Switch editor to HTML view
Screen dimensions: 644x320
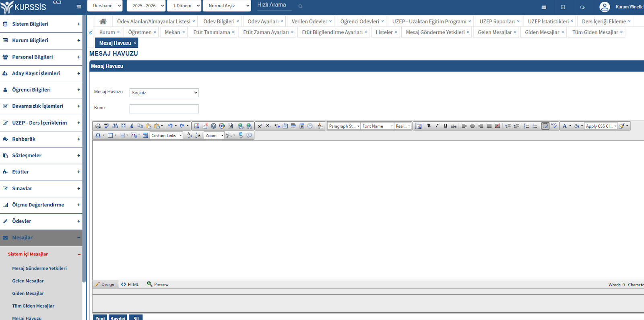point(130,285)
